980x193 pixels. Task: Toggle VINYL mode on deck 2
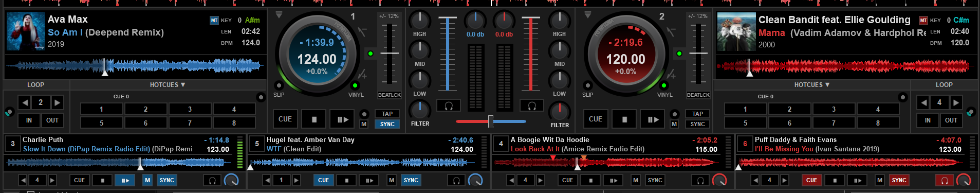tap(664, 85)
